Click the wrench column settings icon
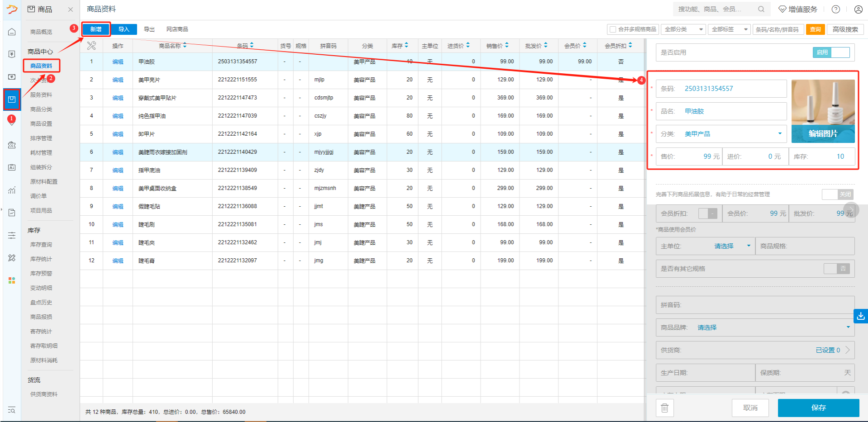 click(x=91, y=46)
